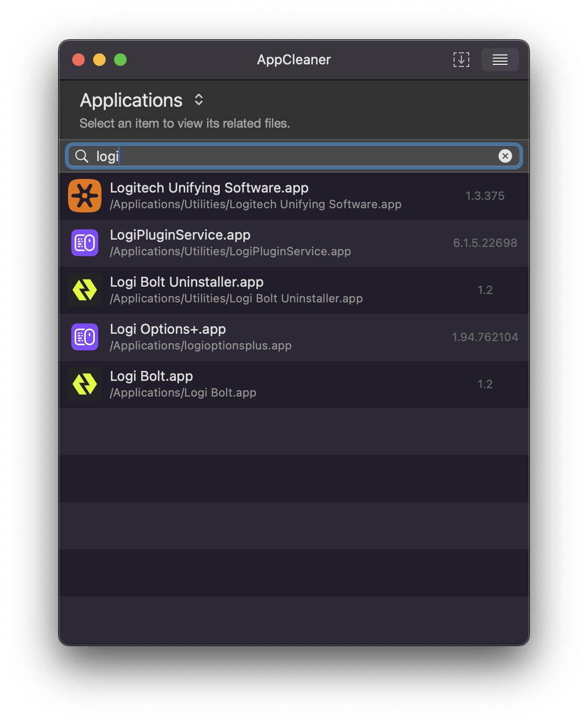Click the version number 1.3.375

485,196
